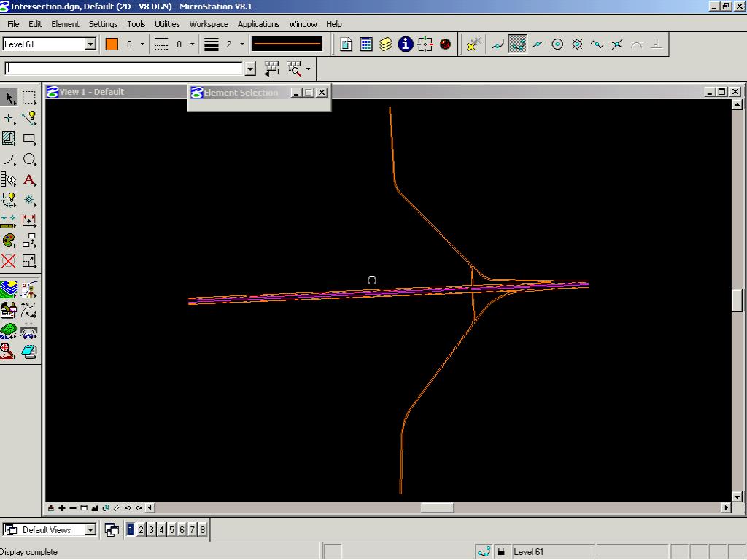Open the Settings menu
This screenshot has width=747, height=560.
(103, 24)
